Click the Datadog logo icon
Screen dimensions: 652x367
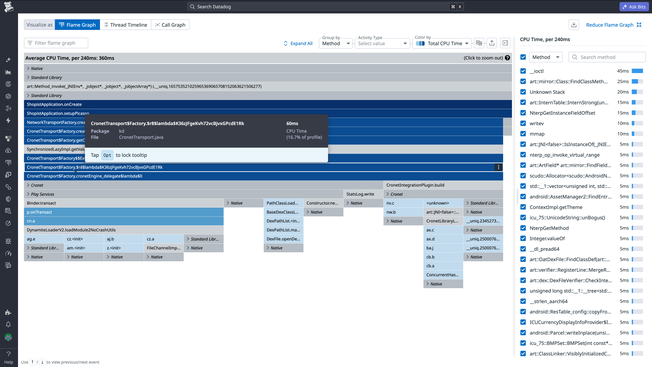coord(8,6)
